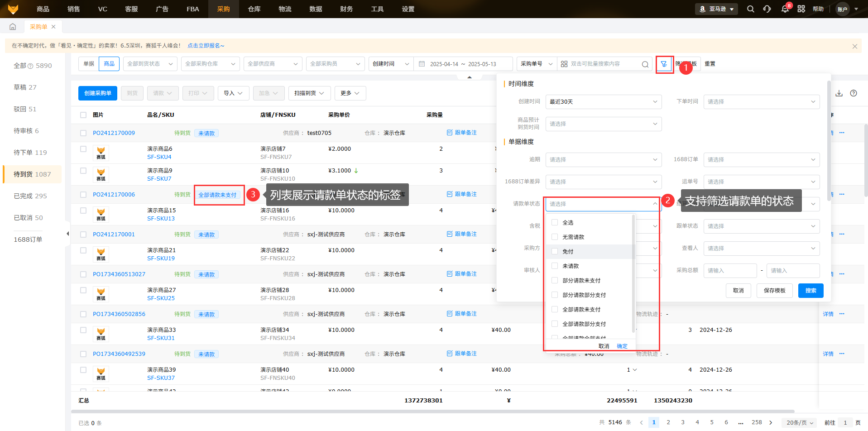Open the notification bell in top bar
The image size is (868, 431).
[x=785, y=9]
